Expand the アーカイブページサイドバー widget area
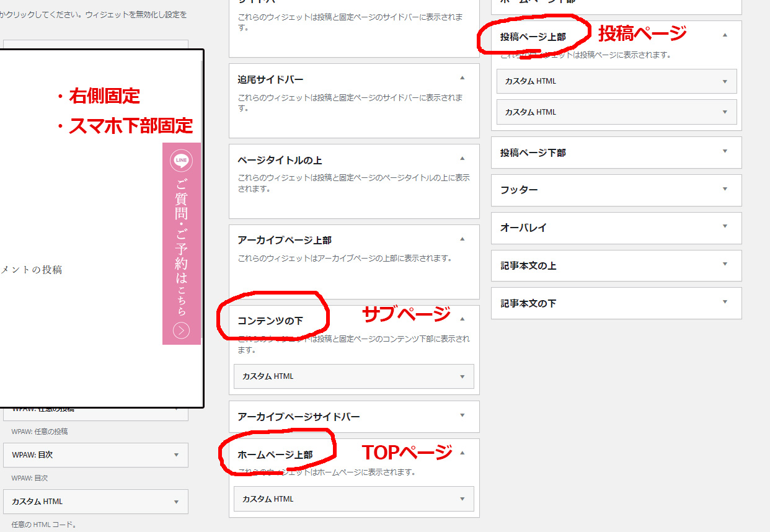Image resolution: width=770 pixels, height=532 pixels. pos(462,416)
